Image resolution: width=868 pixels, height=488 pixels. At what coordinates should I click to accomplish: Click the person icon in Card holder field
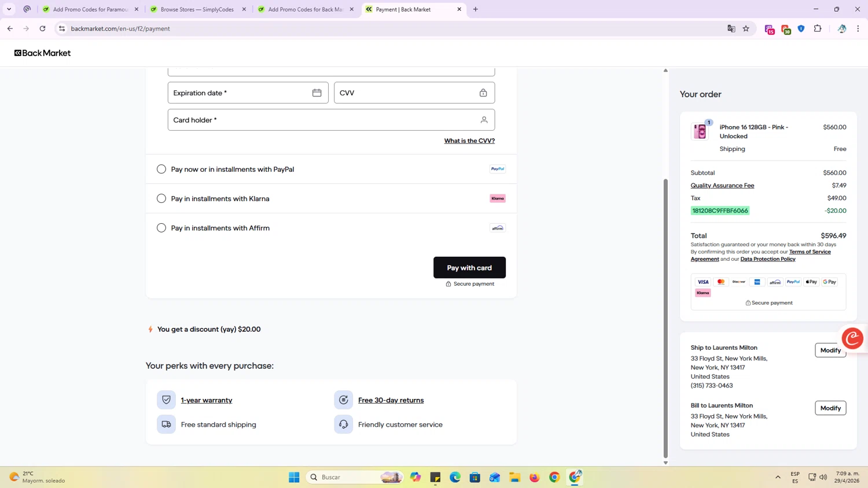click(x=484, y=120)
